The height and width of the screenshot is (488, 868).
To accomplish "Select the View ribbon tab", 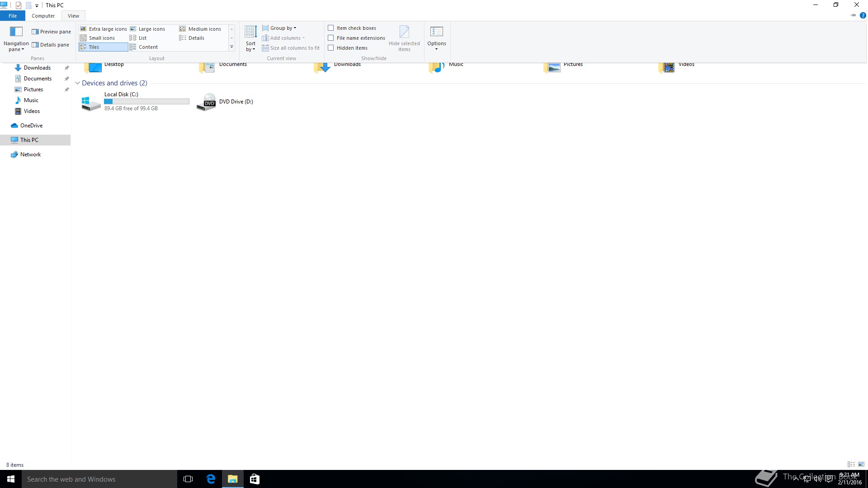I will click(73, 16).
